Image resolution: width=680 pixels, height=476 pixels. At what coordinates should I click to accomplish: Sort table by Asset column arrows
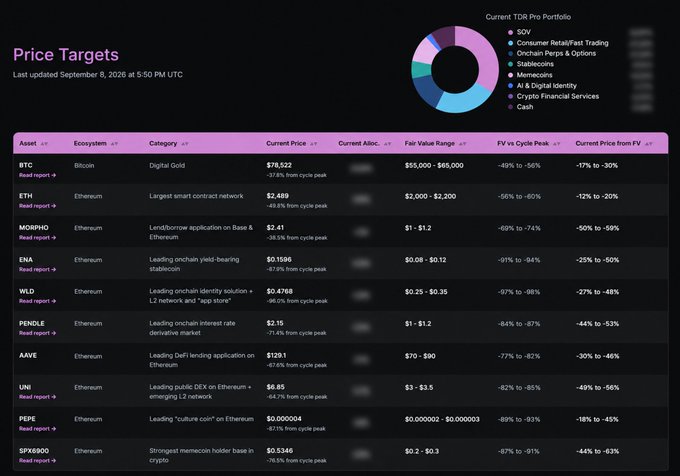point(44,144)
